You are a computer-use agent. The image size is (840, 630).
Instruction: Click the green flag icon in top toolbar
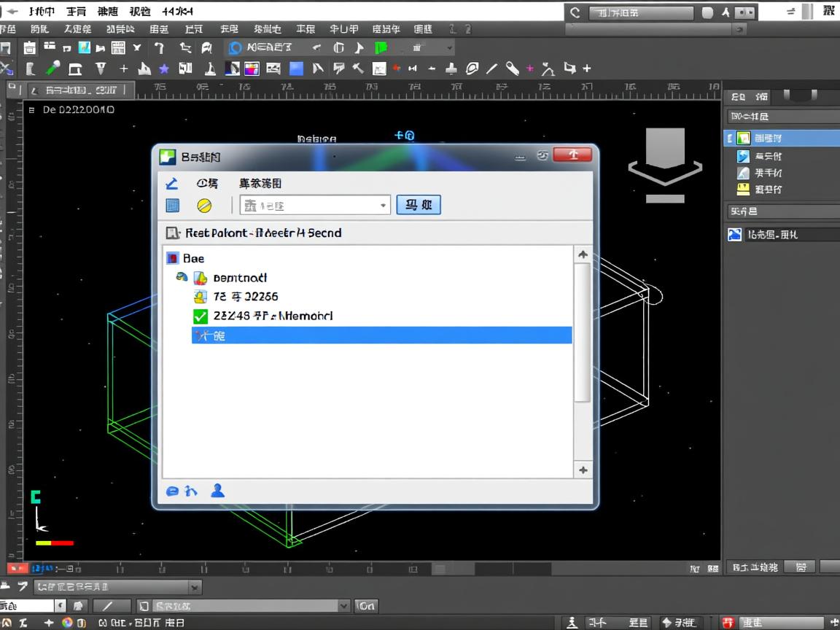pyautogui.click(x=381, y=48)
